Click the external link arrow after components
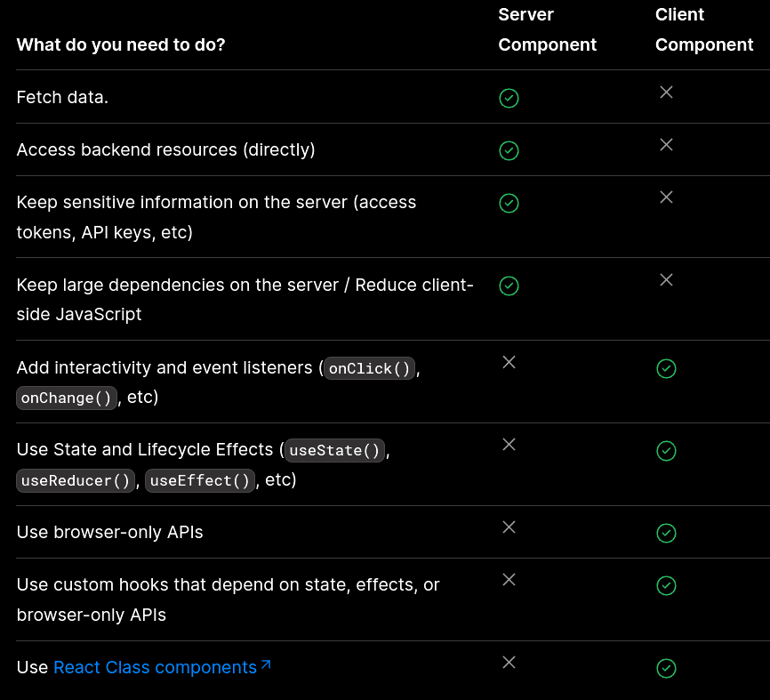This screenshot has width=770, height=700. pos(266,664)
